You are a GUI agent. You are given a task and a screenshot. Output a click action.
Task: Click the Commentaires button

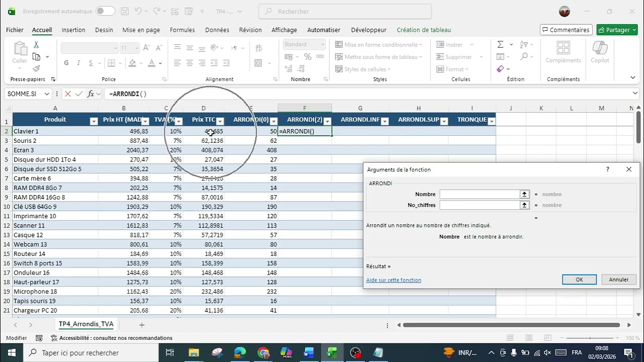point(566,30)
